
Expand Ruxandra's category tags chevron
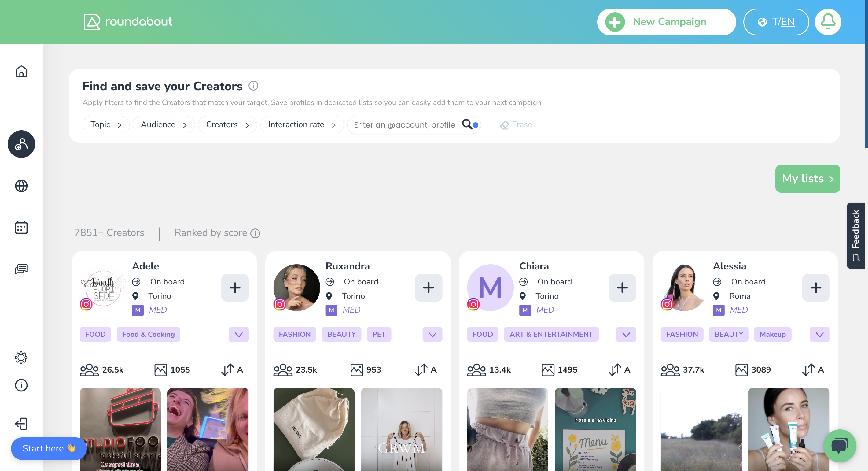[432, 335]
